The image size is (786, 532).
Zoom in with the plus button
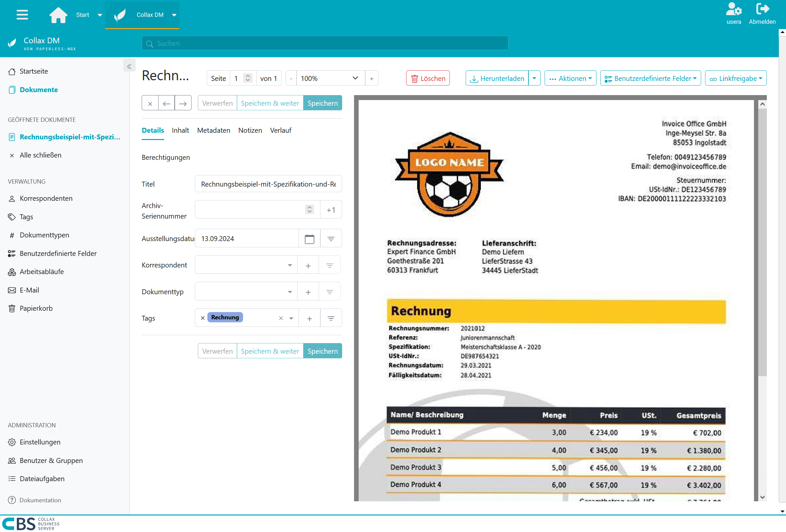[371, 79]
